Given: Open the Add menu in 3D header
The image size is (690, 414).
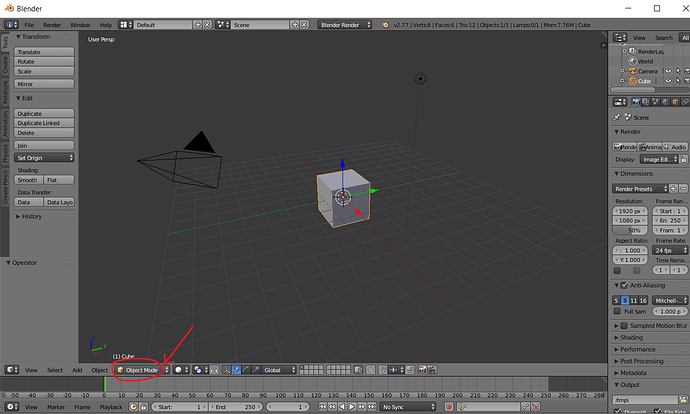Looking at the screenshot, I should tap(77, 370).
